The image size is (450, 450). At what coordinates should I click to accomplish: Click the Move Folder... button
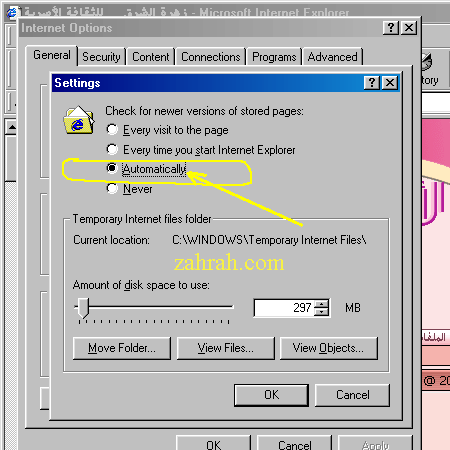coord(122,348)
